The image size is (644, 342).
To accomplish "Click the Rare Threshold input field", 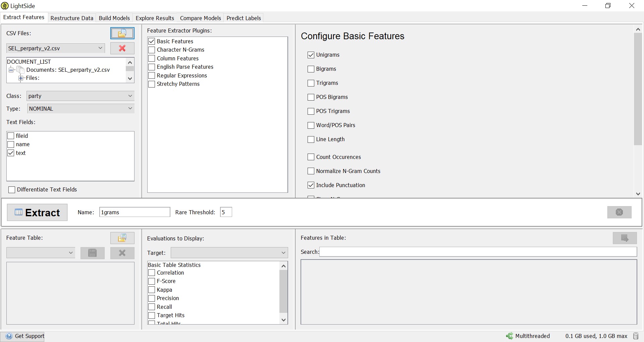I will (226, 212).
